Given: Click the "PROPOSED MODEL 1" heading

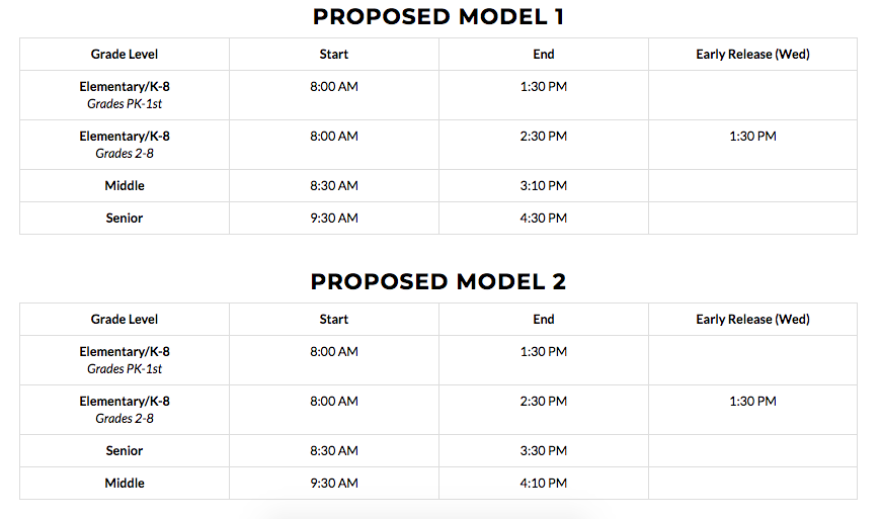Looking at the screenshot, I should 438,17.
